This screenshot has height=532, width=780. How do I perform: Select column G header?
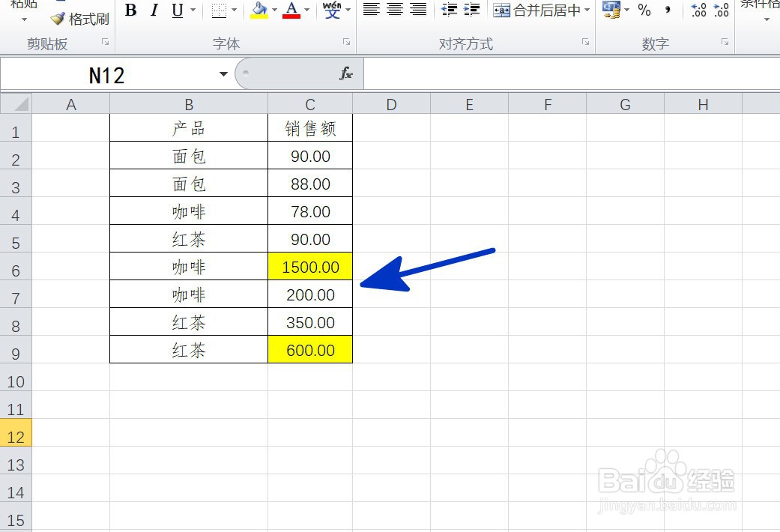tap(626, 104)
